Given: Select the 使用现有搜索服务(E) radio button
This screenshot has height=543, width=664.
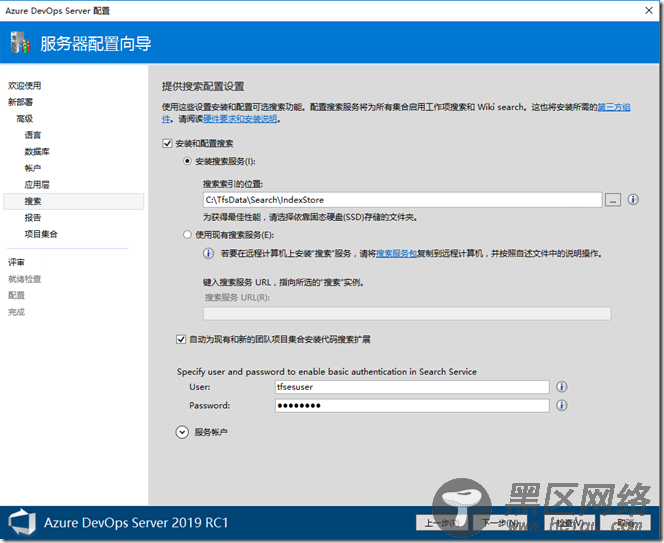Looking at the screenshot, I should tap(187, 235).
